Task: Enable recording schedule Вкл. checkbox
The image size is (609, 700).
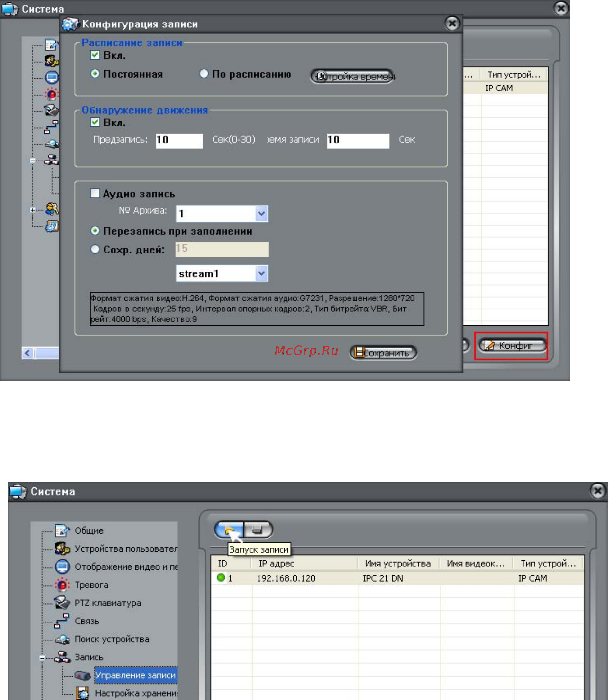Action: coord(95,55)
